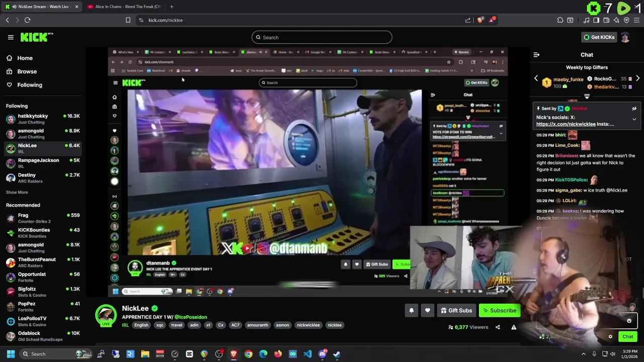The height and width of the screenshot is (362, 644).
Task: Open a new browser tab
Action: pyautogui.click(x=172, y=7)
